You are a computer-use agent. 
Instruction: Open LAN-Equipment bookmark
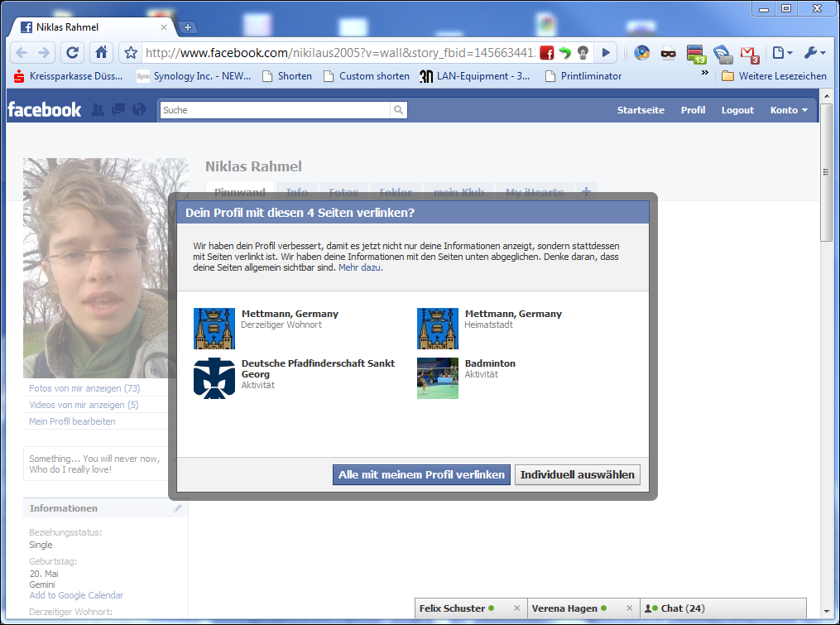pyautogui.click(x=475, y=76)
